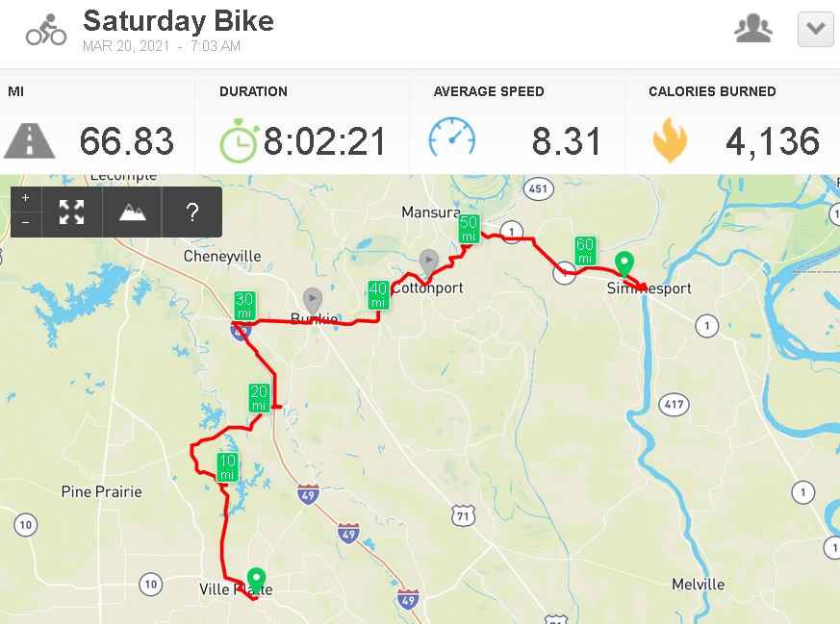The height and width of the screenshot is (624, 840).
Task: Toggle terrain mountain view on map
Action: pos(133,212)
